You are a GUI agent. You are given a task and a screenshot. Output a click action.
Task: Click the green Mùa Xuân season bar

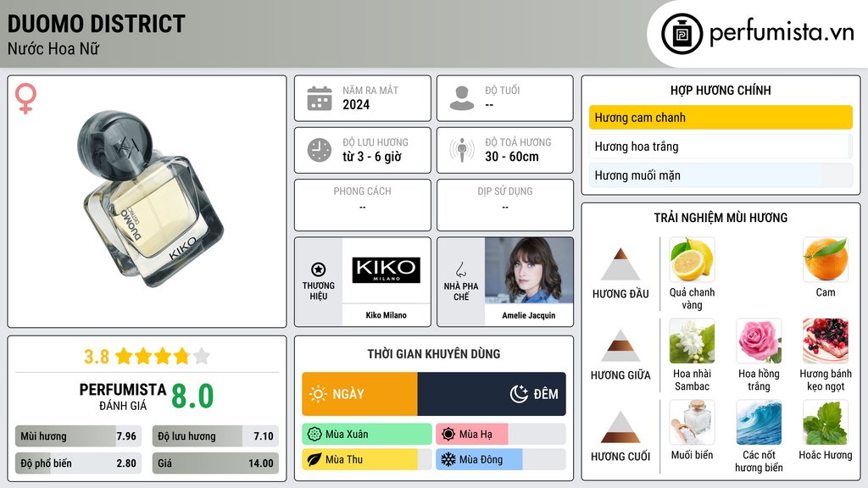point(367,435)
